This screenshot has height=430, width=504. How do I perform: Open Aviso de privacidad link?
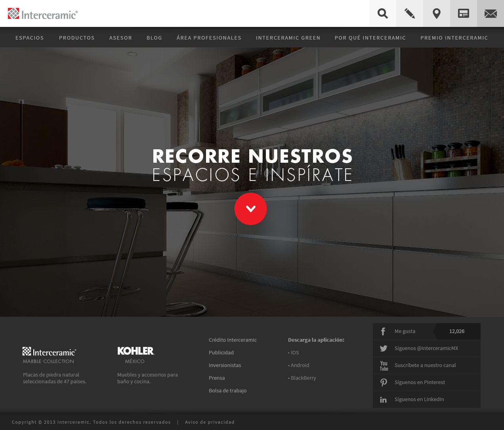[x=210, y=422]
